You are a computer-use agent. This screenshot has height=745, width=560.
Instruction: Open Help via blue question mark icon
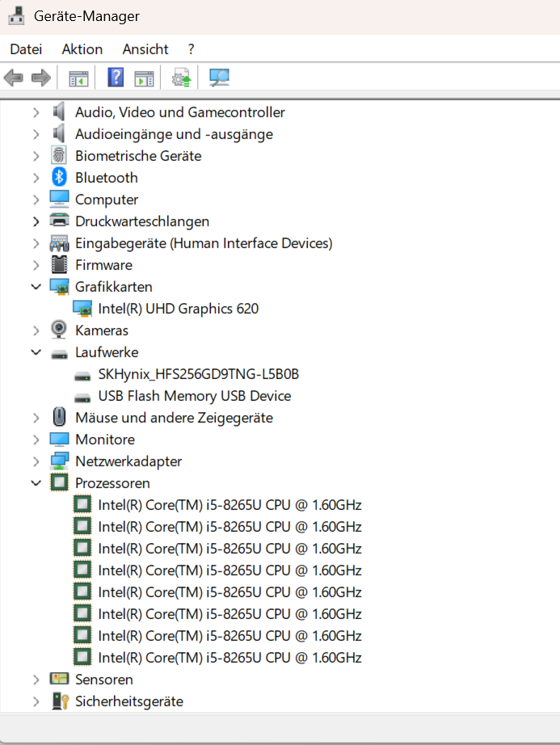116,77
